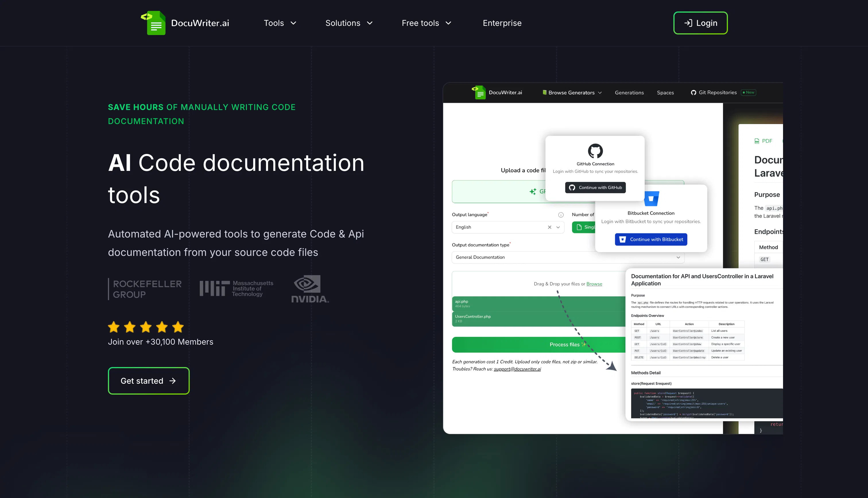Click the info icon beside Output language
868x498 pixels.
pyautogui.click(x=561, y=215)
